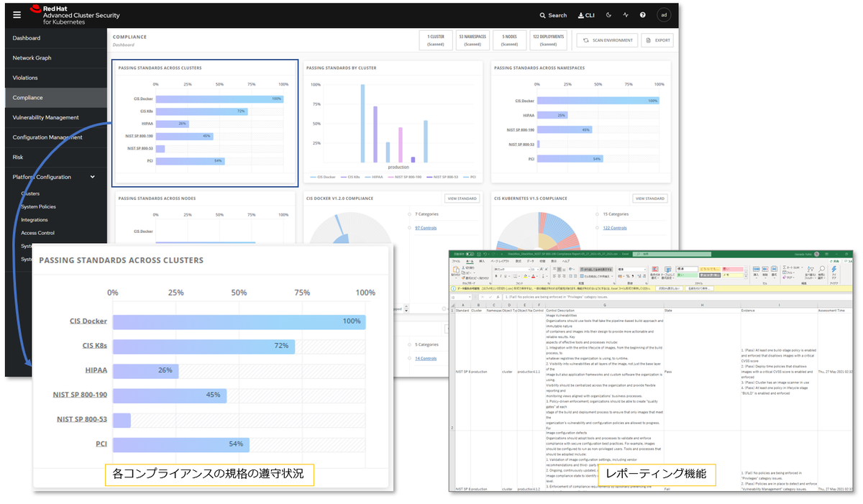
Task: Open the 'ad' user avatar menu
Action: coord(664,14)
